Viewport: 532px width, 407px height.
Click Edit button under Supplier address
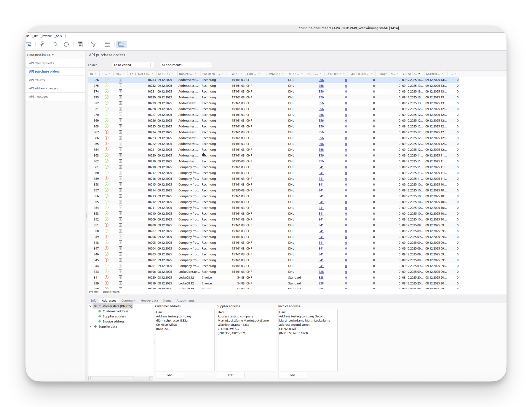[x=231, y=375]
